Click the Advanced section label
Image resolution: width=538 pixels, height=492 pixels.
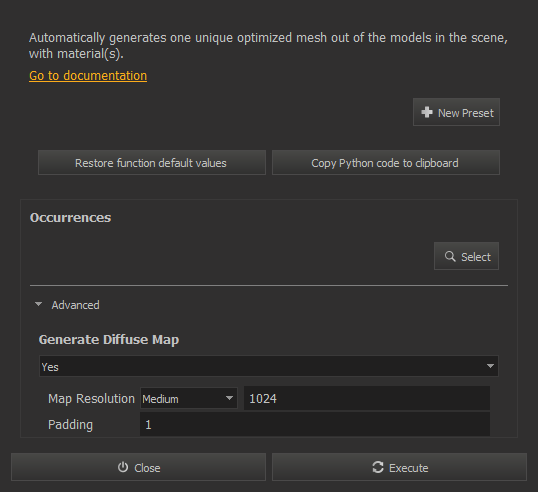[75, 305]
